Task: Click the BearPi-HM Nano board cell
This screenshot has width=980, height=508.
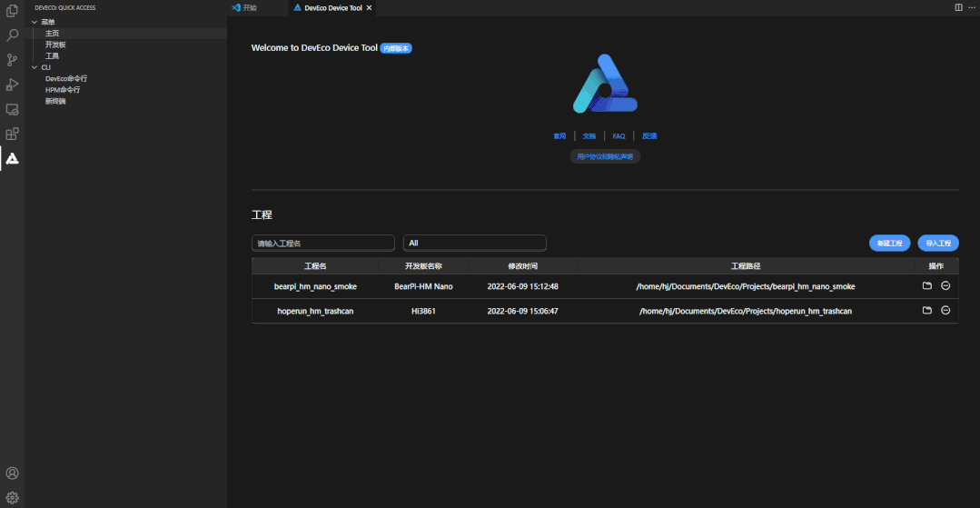Action: tap(424, 286)
